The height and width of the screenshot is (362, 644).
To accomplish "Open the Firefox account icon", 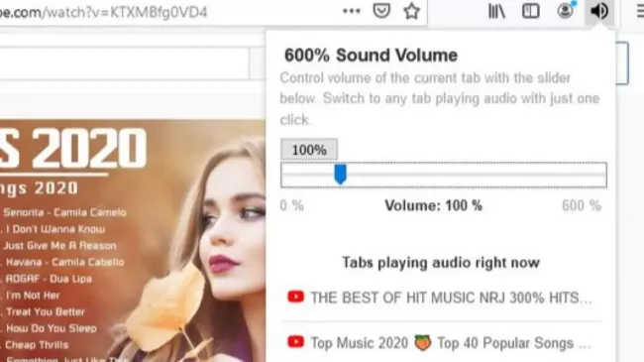I will pyautogui.click(x=566, y=10).
